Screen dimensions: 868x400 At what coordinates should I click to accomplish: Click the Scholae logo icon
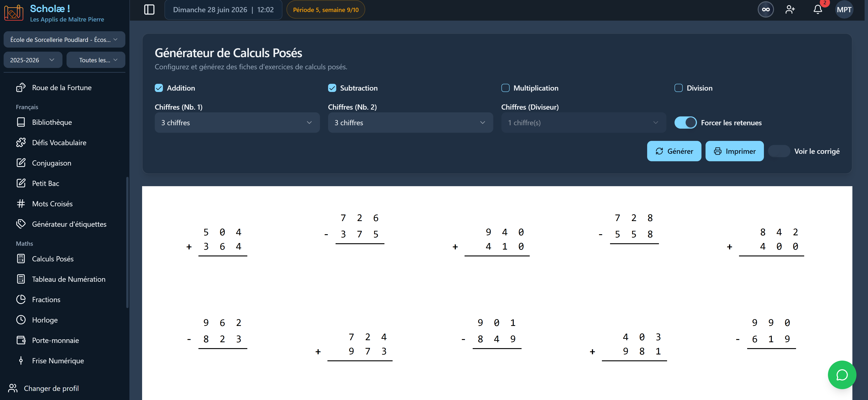point(14,13)
